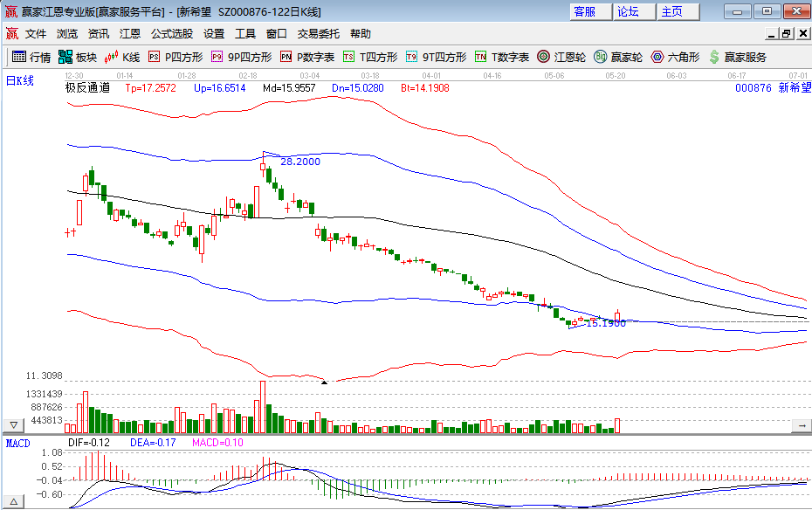This screenshot has width=812, height=510.
Task: Select the 9P四方形 tool
Action: pos(241,57)
